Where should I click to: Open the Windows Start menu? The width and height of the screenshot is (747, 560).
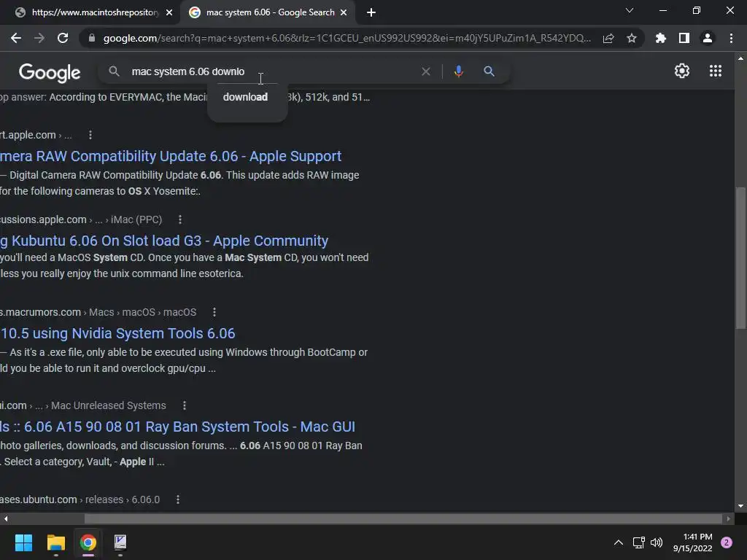(23, 542)
